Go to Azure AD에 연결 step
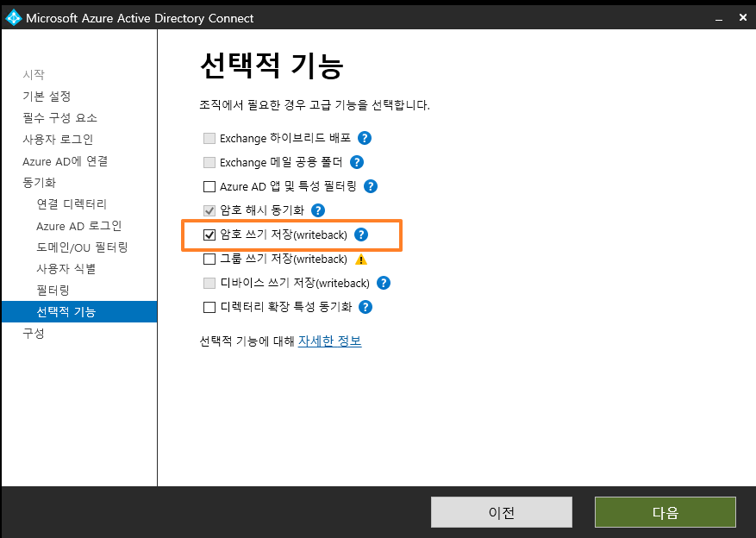Screen dimensions: 756x538 click(x=66, y=161)
